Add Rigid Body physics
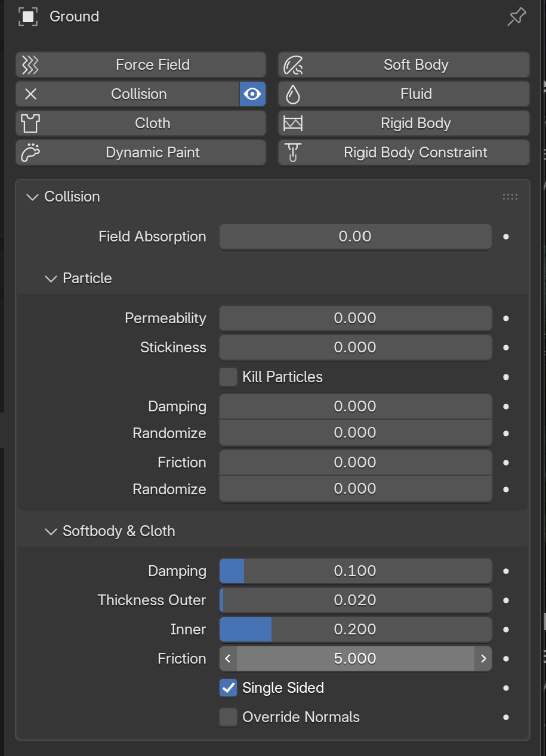The width and height of the screenshot is (546, 756). [x=404, y=123]
